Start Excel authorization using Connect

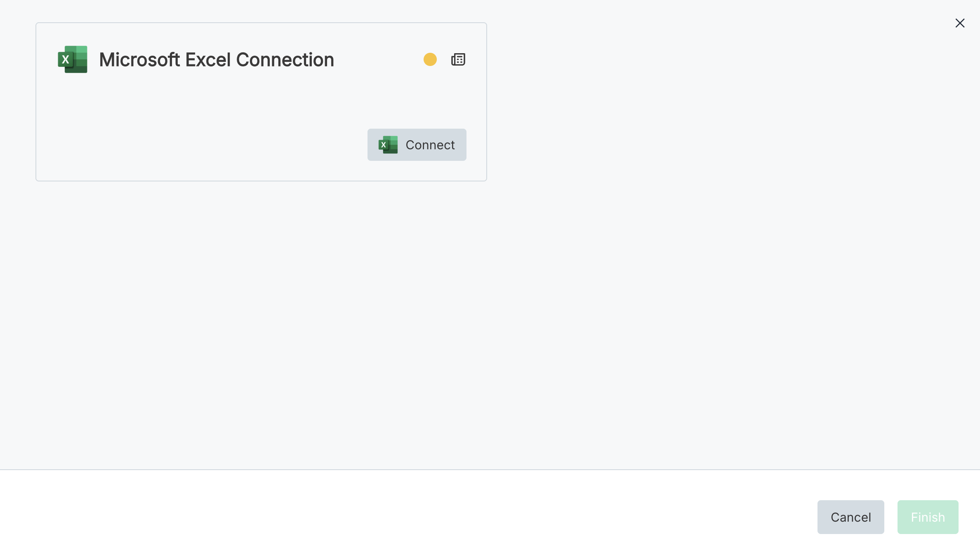point(417,145)
